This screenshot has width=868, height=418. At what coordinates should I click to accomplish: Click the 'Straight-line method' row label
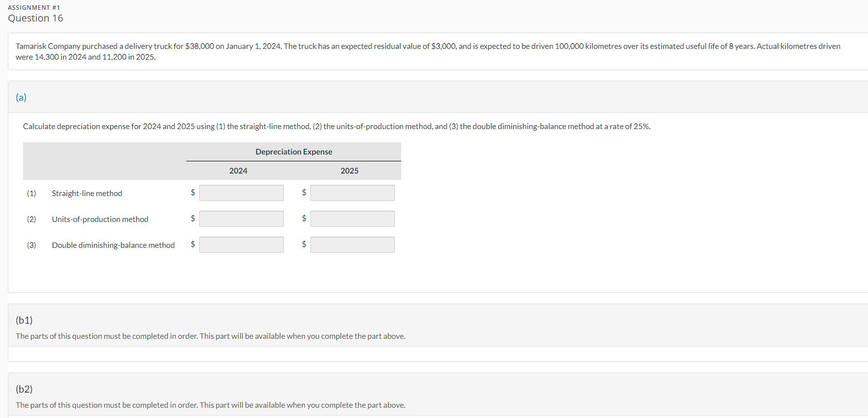(87, 193)
